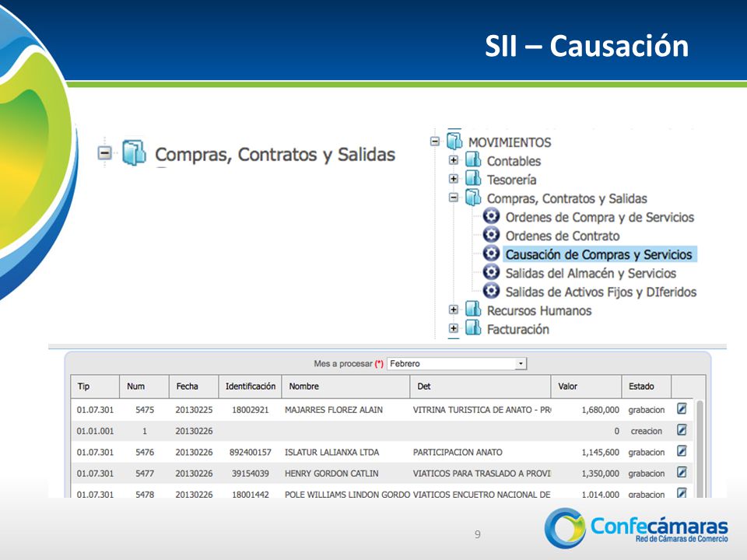
Task: Select the Contables tree label
Action: tap(514, 162)
